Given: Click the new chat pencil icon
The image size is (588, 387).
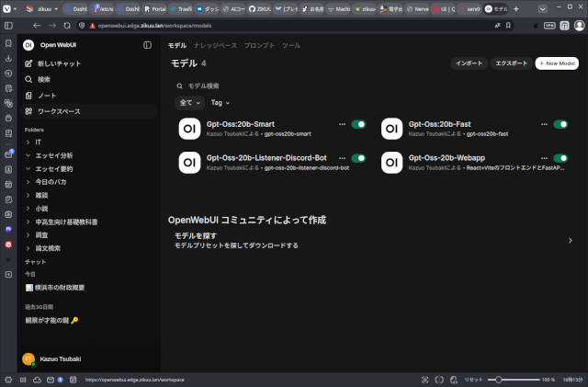Looking at the screenshot, I should pos(29,63).
